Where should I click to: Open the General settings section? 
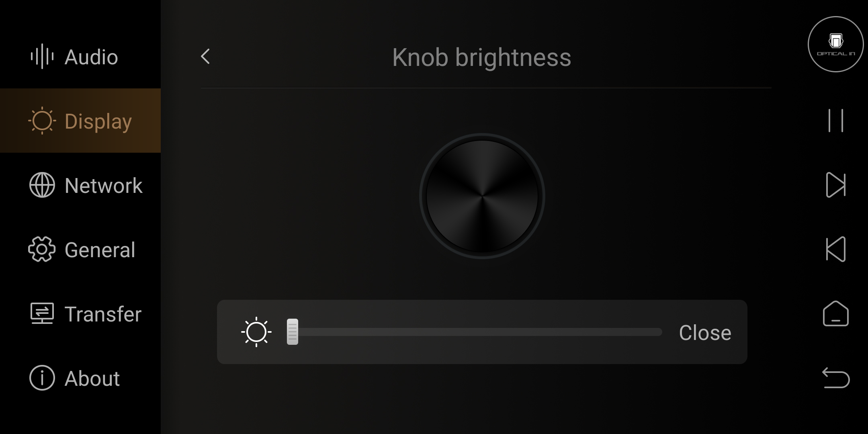click(80, 250)
